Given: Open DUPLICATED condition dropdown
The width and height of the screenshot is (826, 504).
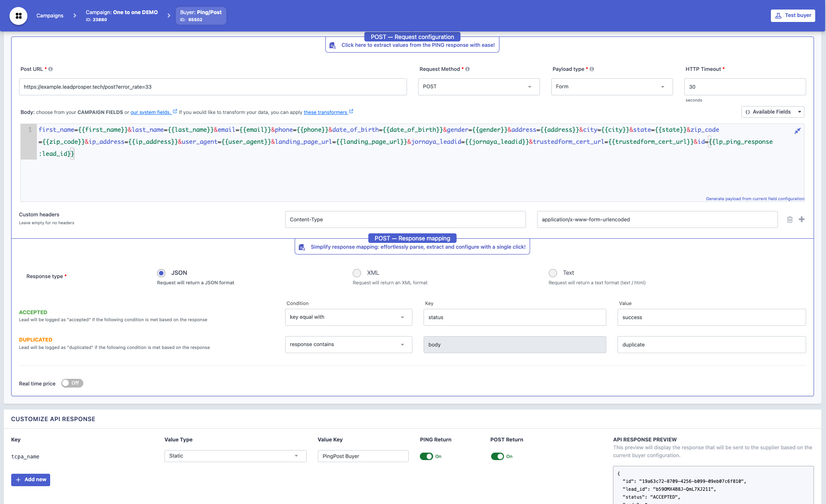Looking at the screenshot, I should click(349, 345).
